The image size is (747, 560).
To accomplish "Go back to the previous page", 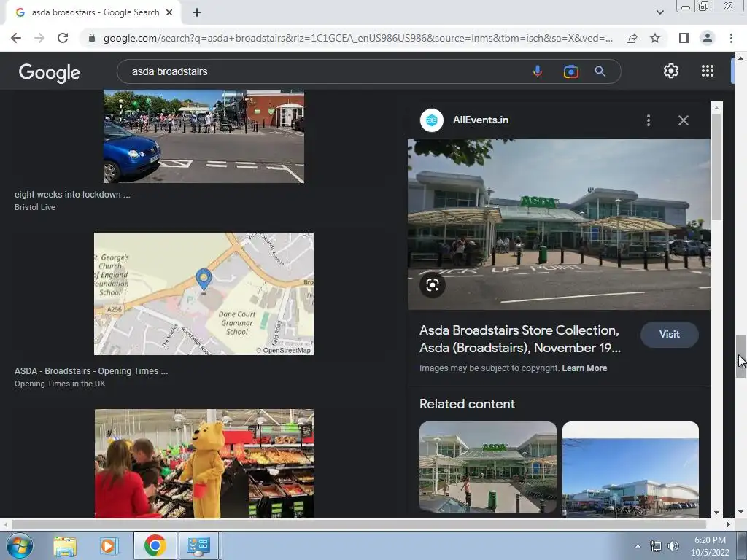I will (16, 38).
